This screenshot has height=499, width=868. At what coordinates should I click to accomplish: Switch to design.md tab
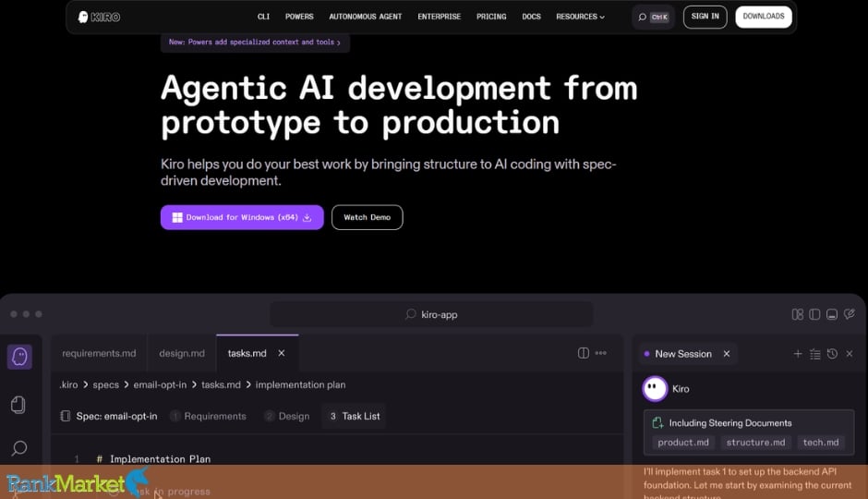182,353
